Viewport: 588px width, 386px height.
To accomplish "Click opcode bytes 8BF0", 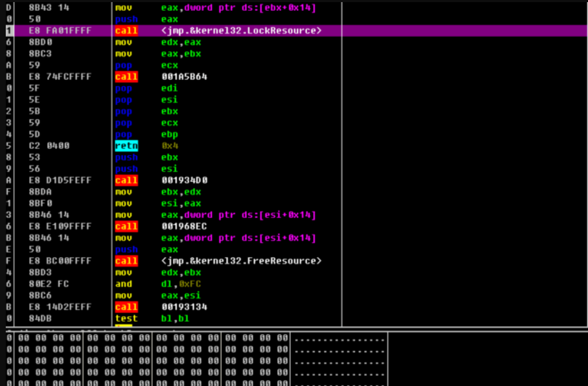I will (40, 203).
